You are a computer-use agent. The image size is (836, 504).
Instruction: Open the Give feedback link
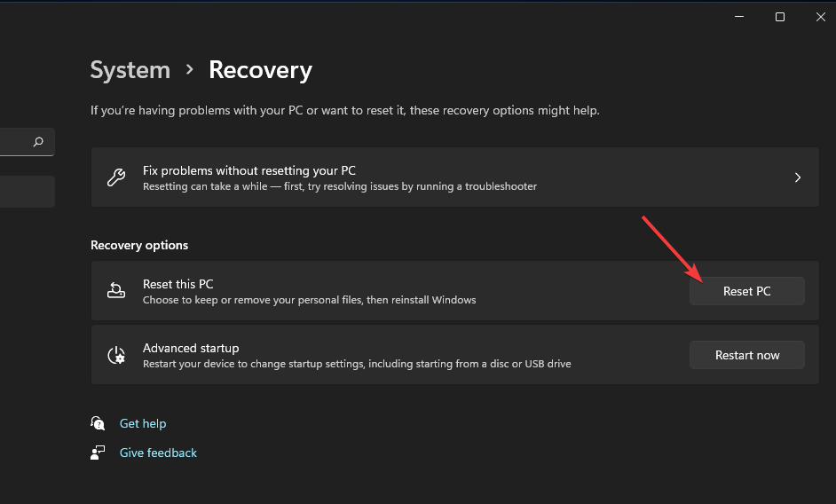tap(158, 453)
